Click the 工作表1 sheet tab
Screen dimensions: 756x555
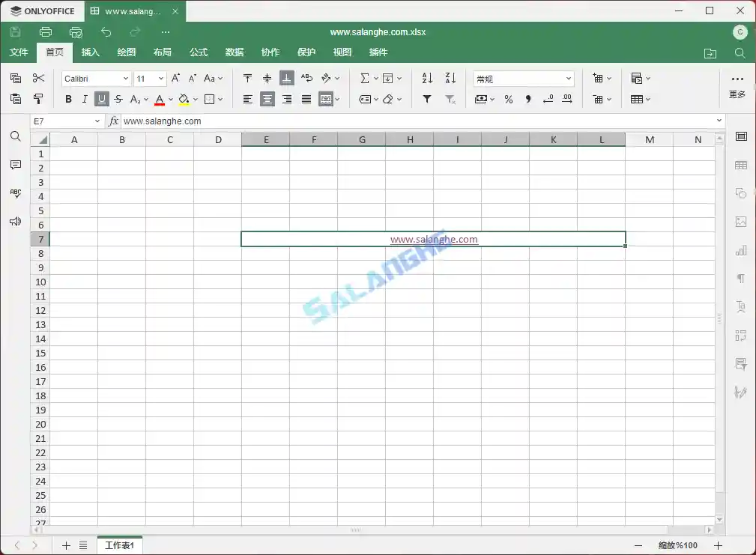(119, 545)
